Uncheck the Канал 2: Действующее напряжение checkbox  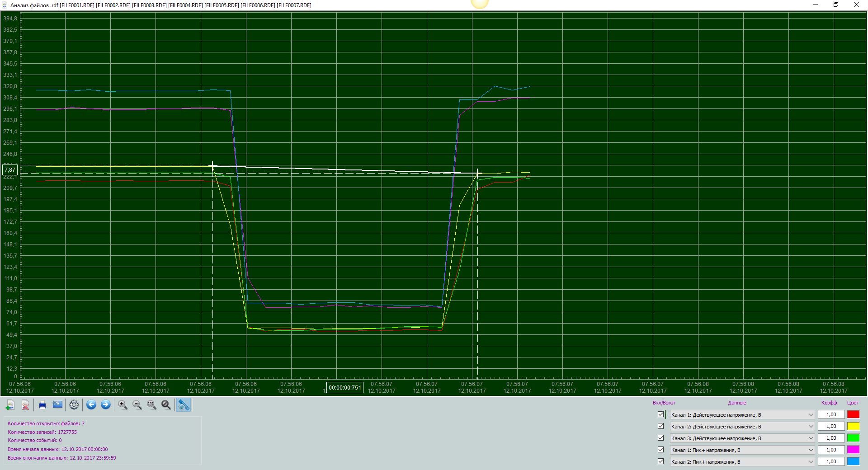click(661, 426)
